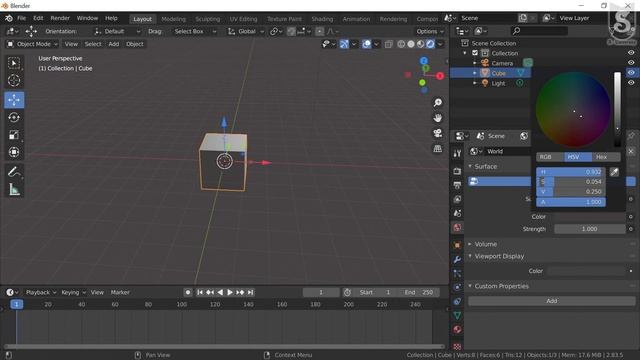Switch color picker to Hex mode

[x=606, y=157]
